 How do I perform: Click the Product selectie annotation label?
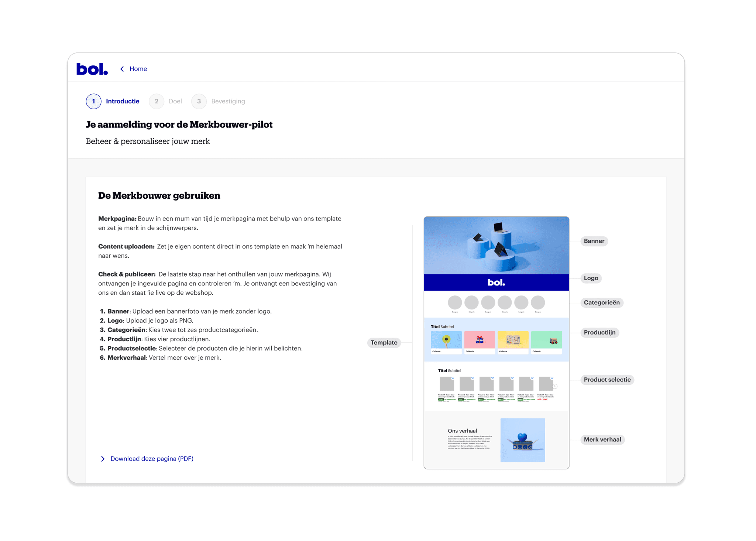coord(607,380)
